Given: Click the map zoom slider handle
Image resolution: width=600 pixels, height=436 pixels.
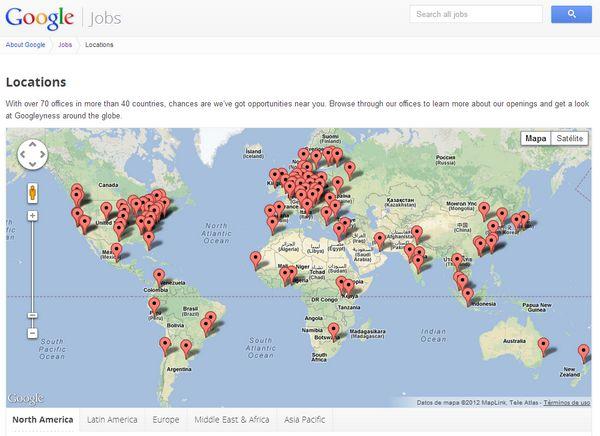Looking at the screenshot, I should [x=33, y=315].
